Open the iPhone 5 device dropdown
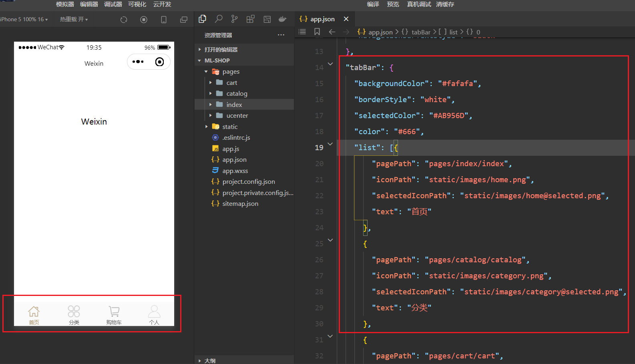 (24, 19)
